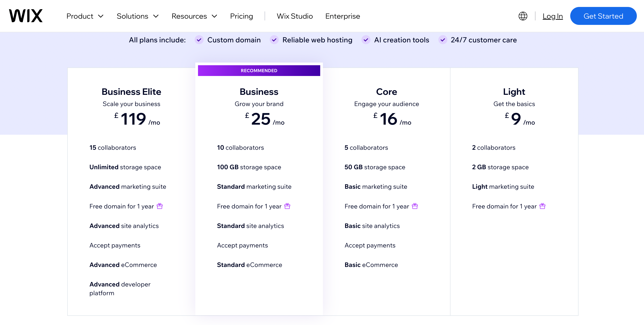Select the Core plan heading
644x325 pixels.
click(x=386, y=92)
